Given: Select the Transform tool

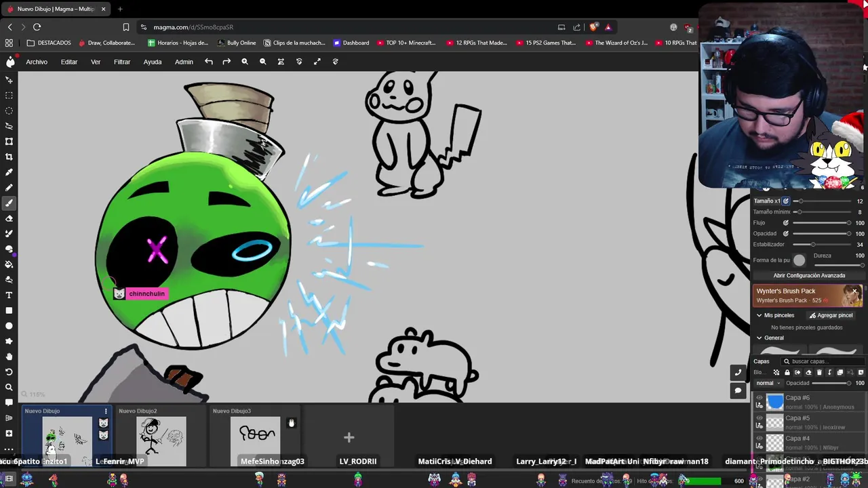Looking at the screenshot, I should [x=9, y=142].
